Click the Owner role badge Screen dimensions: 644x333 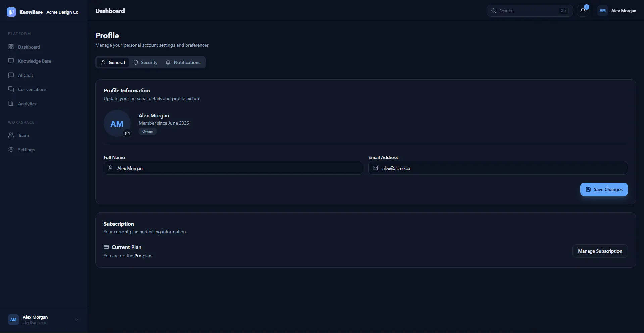pos(148,131)
